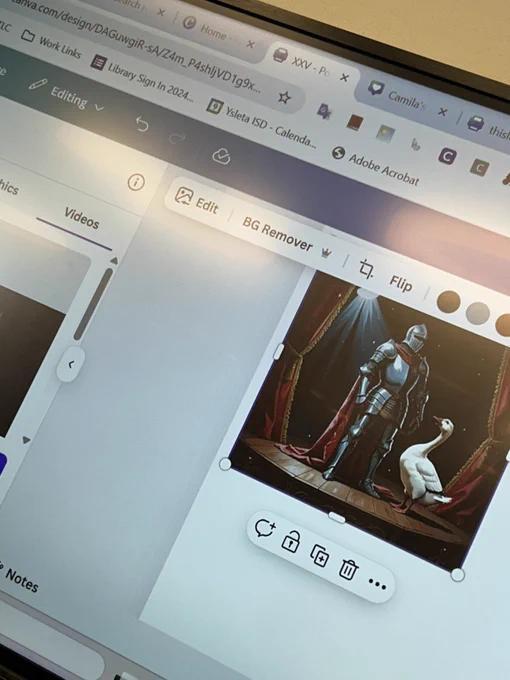The height and width of the screenshot is (680, 510).
Task: Collapse the side panel with chevron
Action: pyautogui.click(x=71, y=364)
